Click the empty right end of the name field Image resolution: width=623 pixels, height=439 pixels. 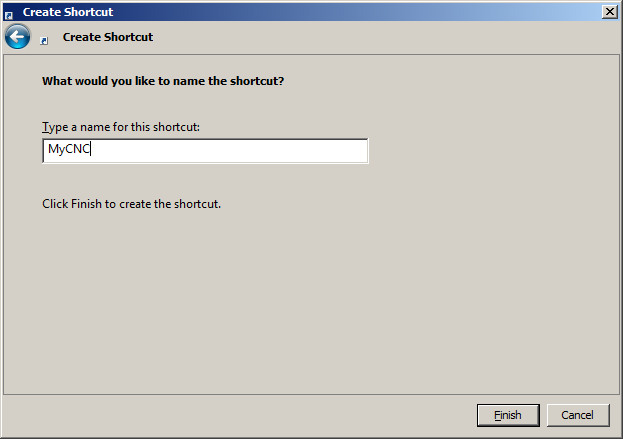(300, 151)
